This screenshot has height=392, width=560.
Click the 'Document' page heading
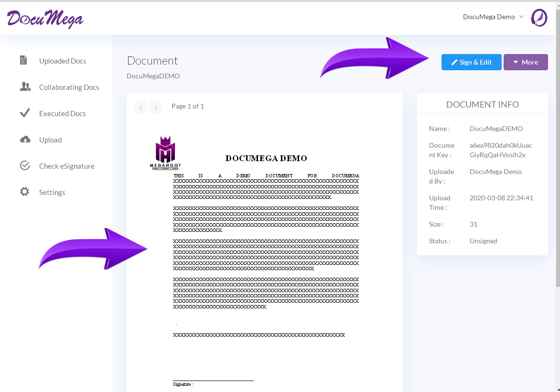pos(152,61)
